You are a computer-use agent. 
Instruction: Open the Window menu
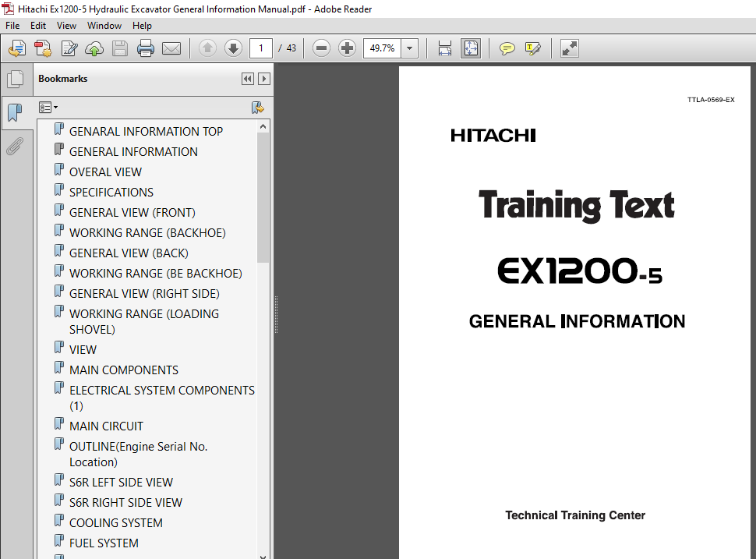pyautogui.click(x=104, y=26)
